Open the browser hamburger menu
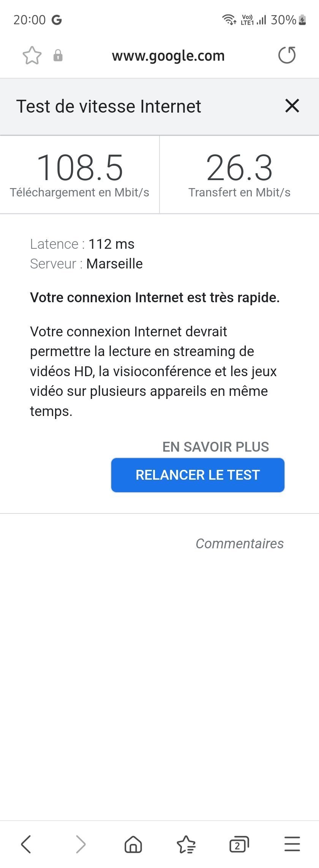Viewport: 319px width, 868px height. click(x=292, y=844)
